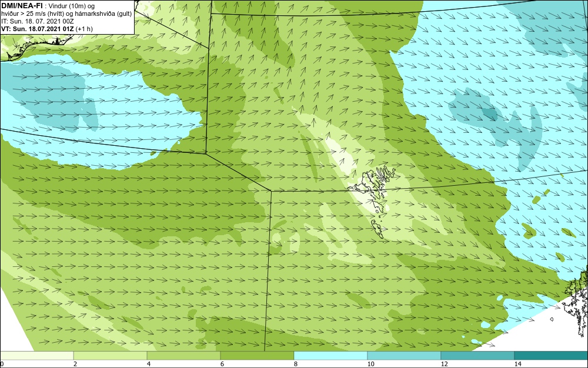Click the 'VT: Sun. 18.07.2021 01Z' valid time text

(x=38, y=29)
